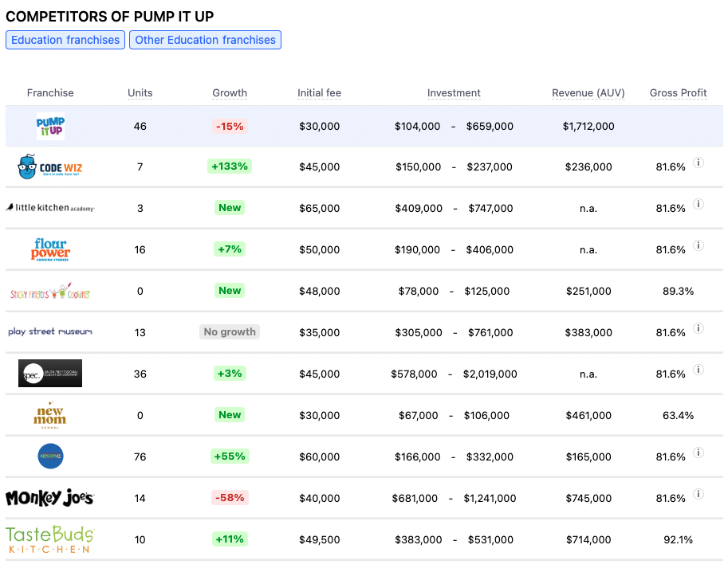The width and height of the screenshot is (728, 576).
Task: Click the +11% growth badge
Action: [230, 539]
